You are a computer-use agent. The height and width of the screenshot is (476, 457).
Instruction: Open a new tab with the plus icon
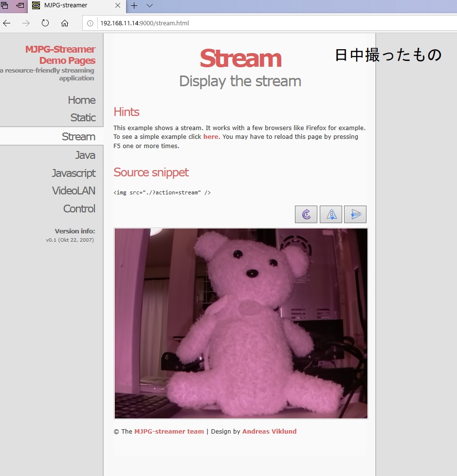(x=134, y=5)
